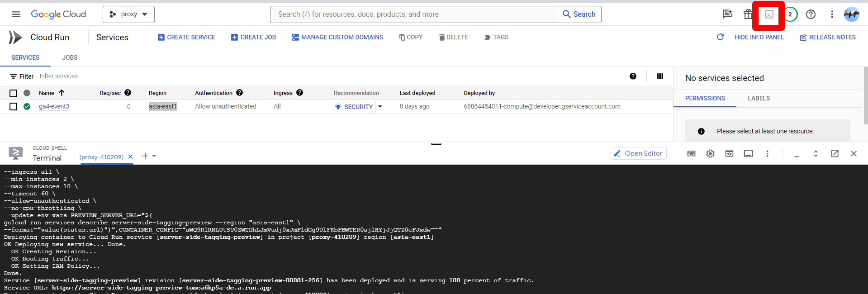Screen dimensions: 868x294
Task: Toggle the select all services checkbox
Action: coord(13,93)
